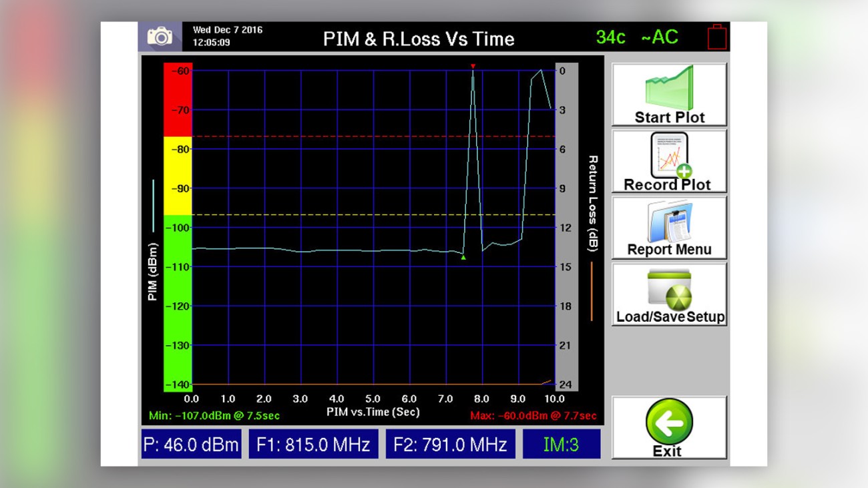Open Load/Save Setup

(669, 294)
